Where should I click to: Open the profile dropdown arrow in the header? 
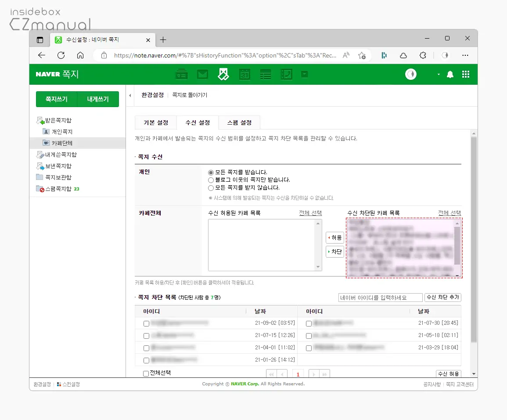(438, 75)
